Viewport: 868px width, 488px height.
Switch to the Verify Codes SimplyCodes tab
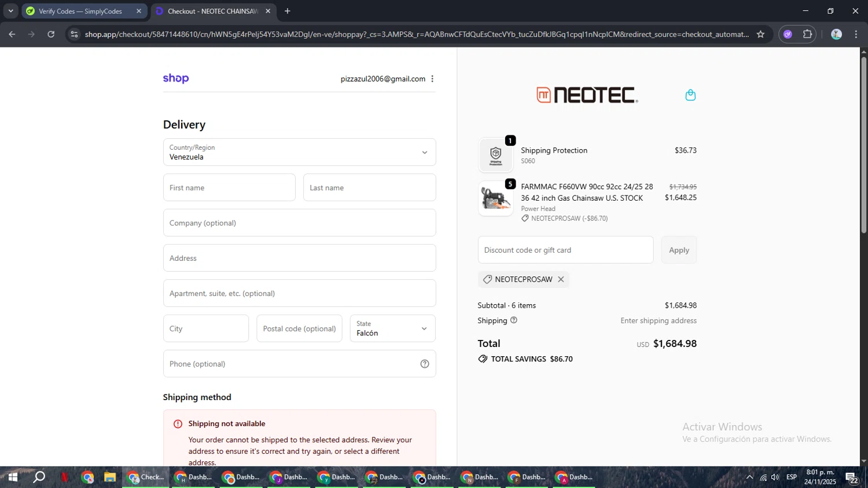coord(80,11)
